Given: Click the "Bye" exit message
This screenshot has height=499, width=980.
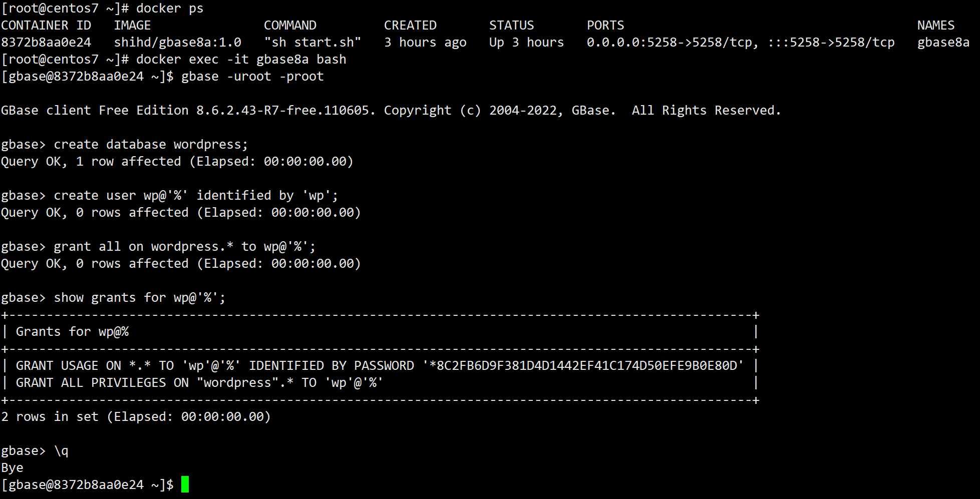Looking at the screenshot, I should (13, 468).
